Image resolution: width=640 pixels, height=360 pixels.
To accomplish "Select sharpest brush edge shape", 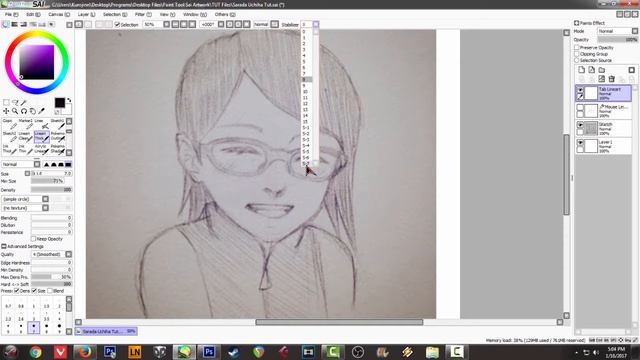I will pos(46,164).
